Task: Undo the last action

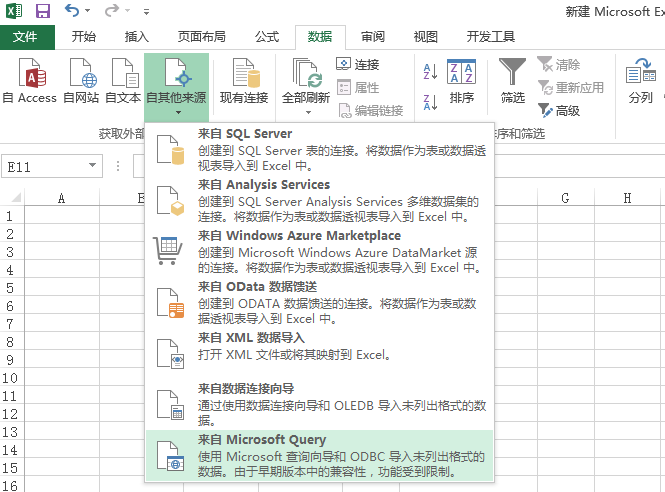Action: click(72, 10)
